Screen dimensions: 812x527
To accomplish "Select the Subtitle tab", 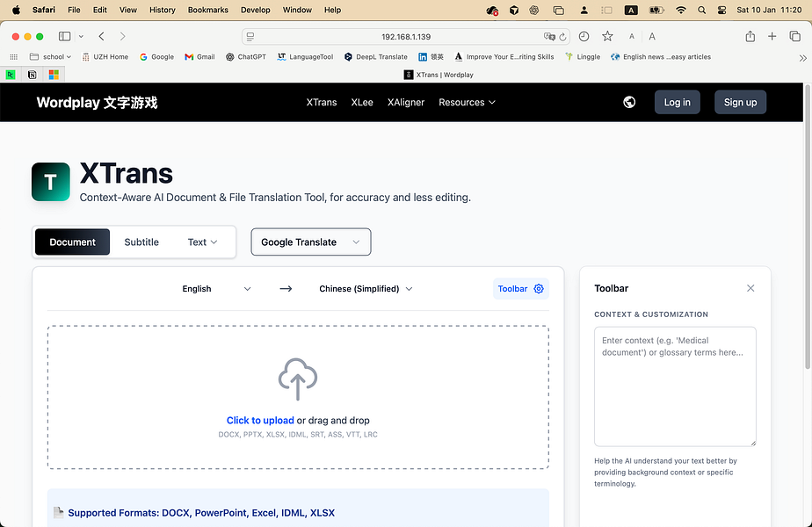I will coord(141,242).
